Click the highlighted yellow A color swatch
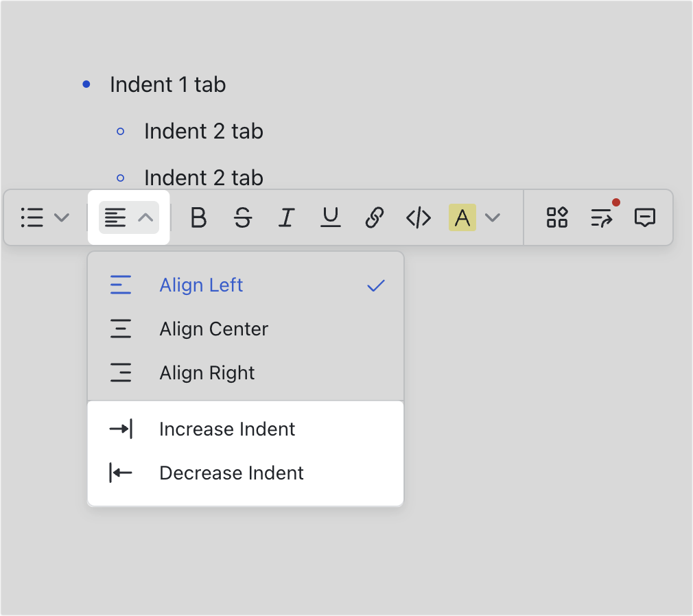This screenshot has width=693, height=616. [x=462, y=217]
